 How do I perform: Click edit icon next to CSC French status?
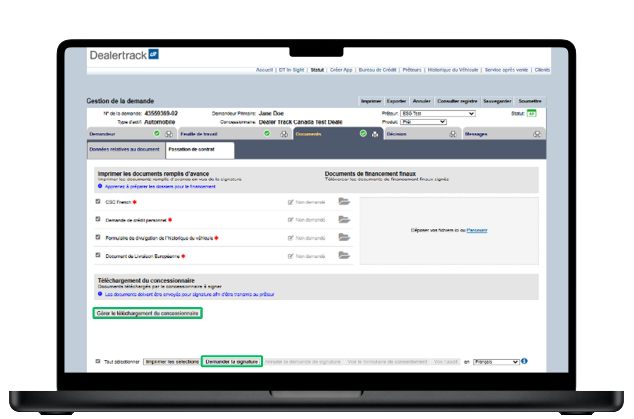click(x=290, y=201)
